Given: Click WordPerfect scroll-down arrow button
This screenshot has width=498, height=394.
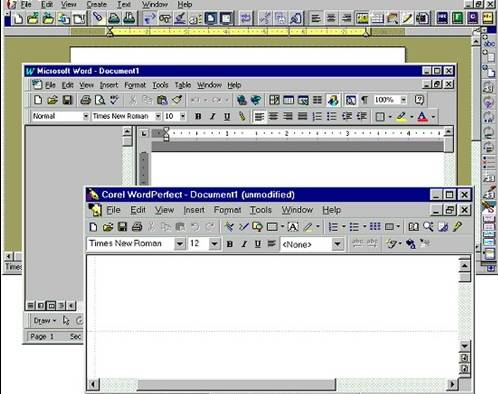Looking at the screenshot, I should [x=465, y=346].
